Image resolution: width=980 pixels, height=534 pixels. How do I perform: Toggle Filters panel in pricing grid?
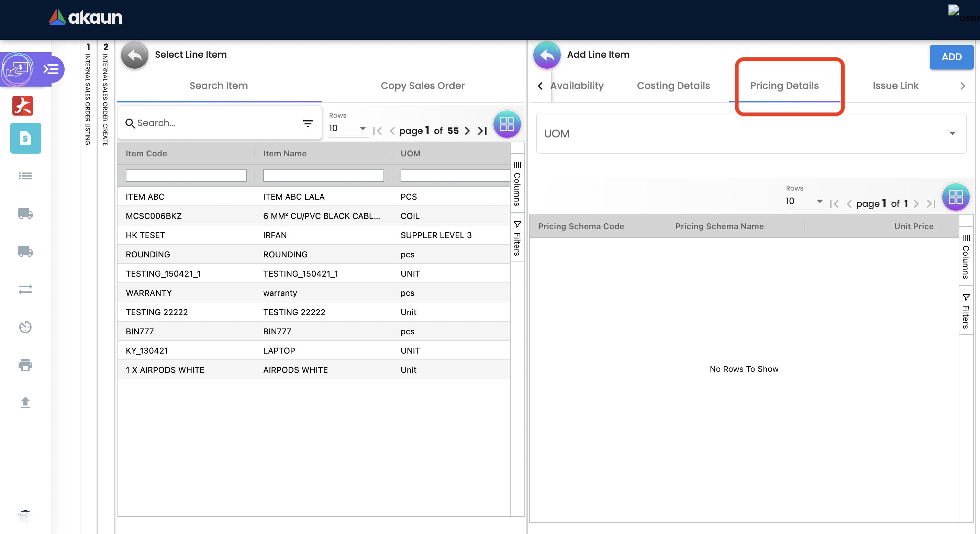coord(966,311)
